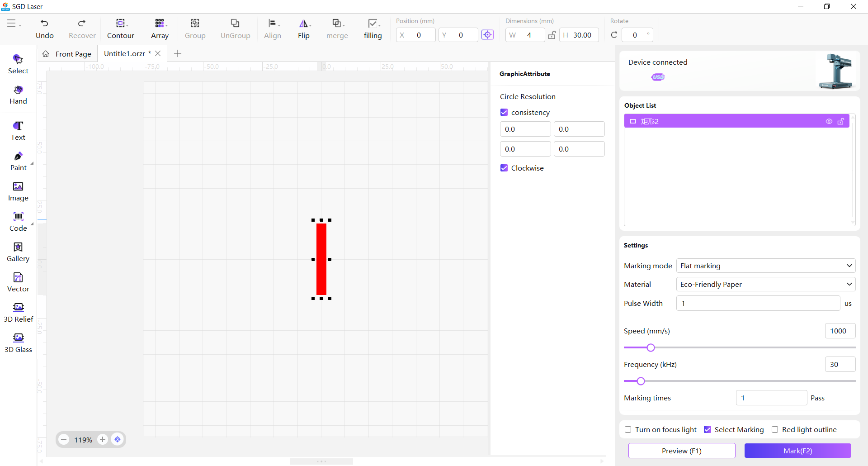868x466 pixels.
Task: Choose the Text tool
Action: (18, 131)
